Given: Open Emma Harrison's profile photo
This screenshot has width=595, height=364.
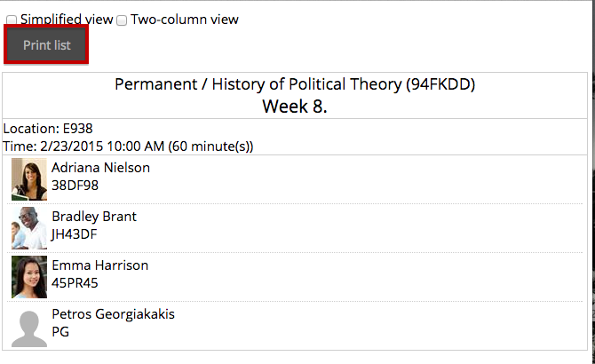Looking at the screenshot, I should [29, 277].
